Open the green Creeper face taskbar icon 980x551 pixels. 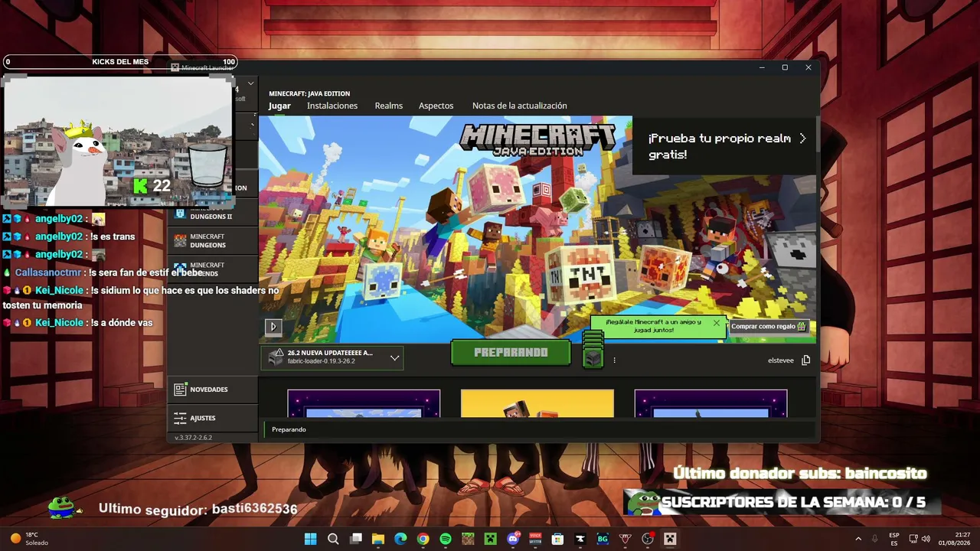(490, 539)
